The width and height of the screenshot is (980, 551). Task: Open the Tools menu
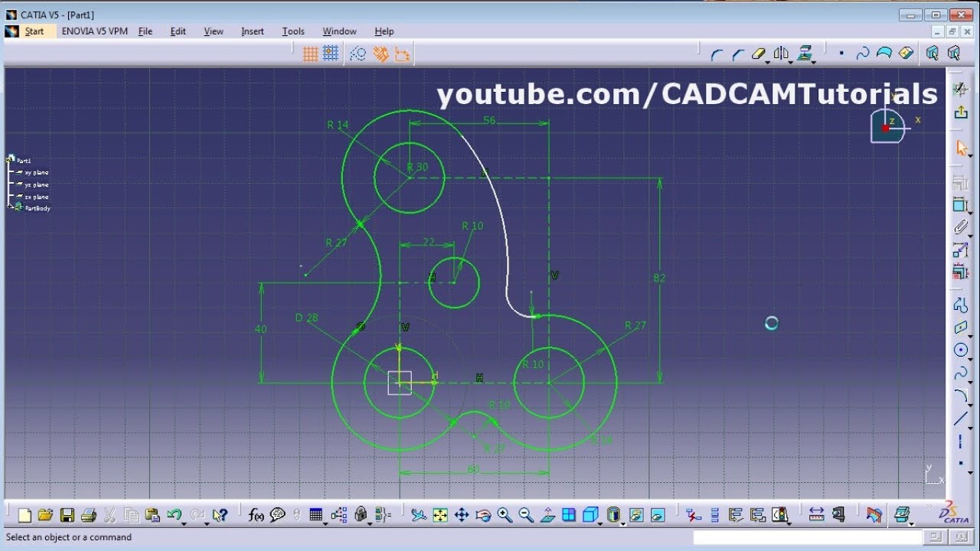point(293,31)
